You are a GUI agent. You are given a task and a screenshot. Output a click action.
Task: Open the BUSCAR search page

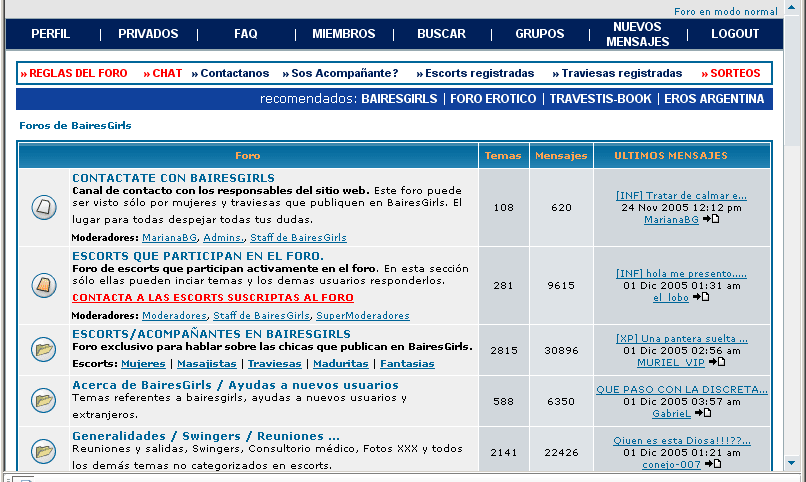pos(442,34)
